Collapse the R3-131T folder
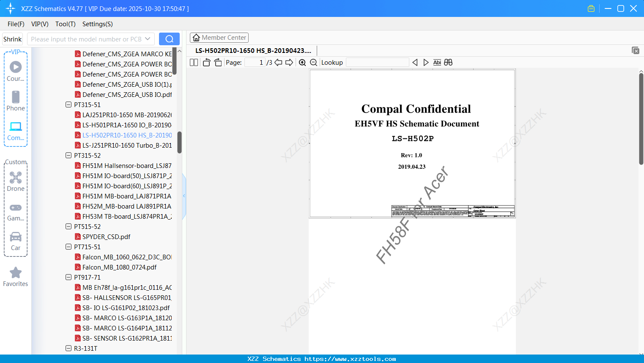644x363 pixels. tap(69, 348)
